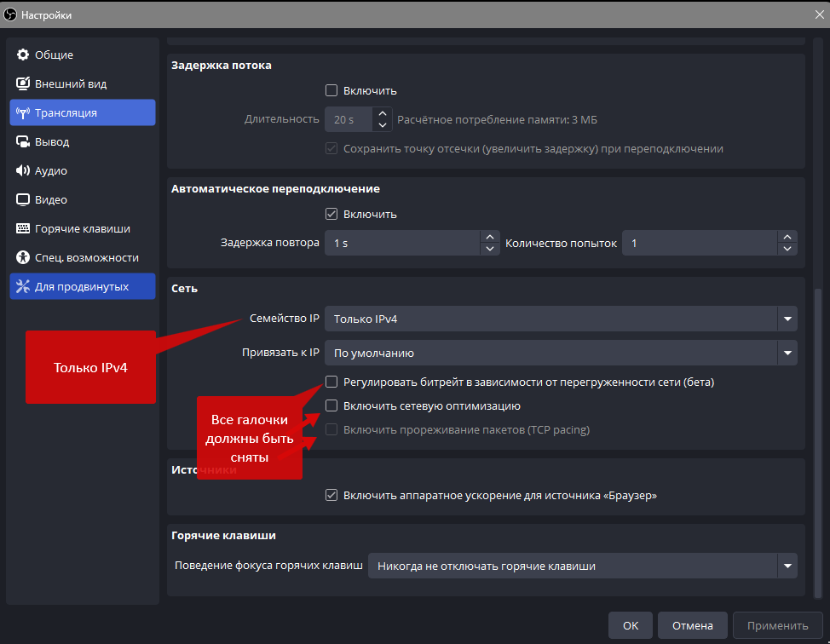The image size is (830, 644).
Task: Tick the Включить сетевую оптимизацию checkbox
Action: coord(331,405)
